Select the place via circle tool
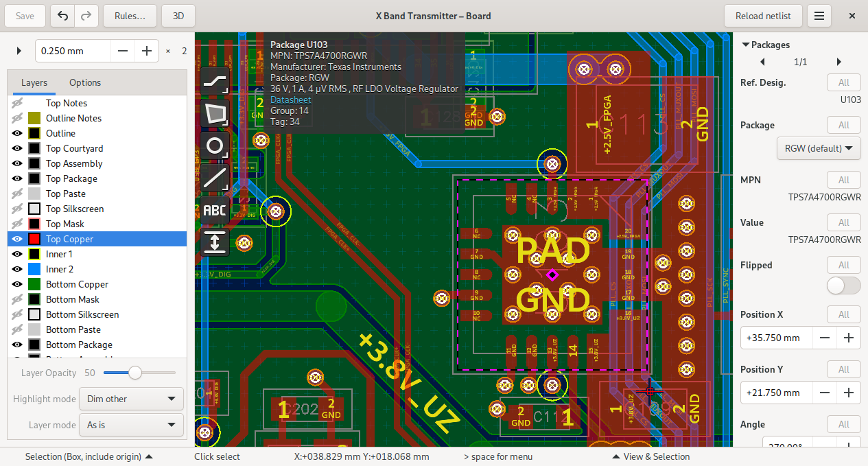Screen dimensions: 868x466 coord(215,146)
